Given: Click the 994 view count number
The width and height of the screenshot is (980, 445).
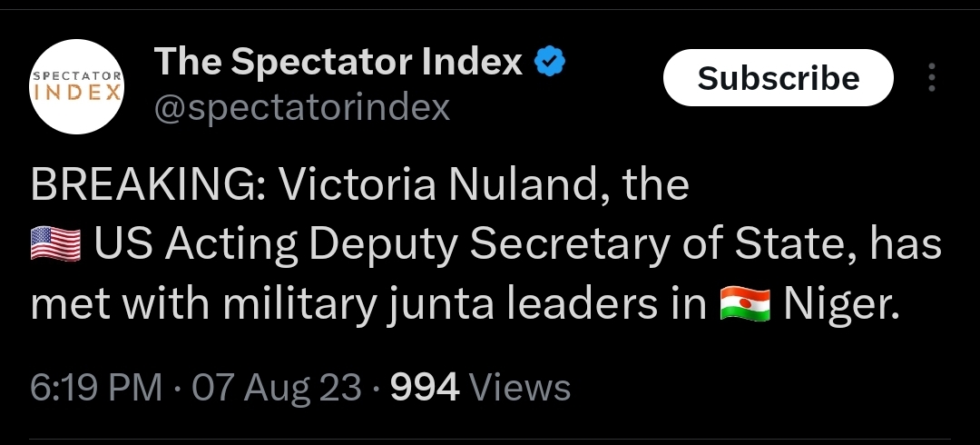Looking at the screenshot, I should click(424, 388).
